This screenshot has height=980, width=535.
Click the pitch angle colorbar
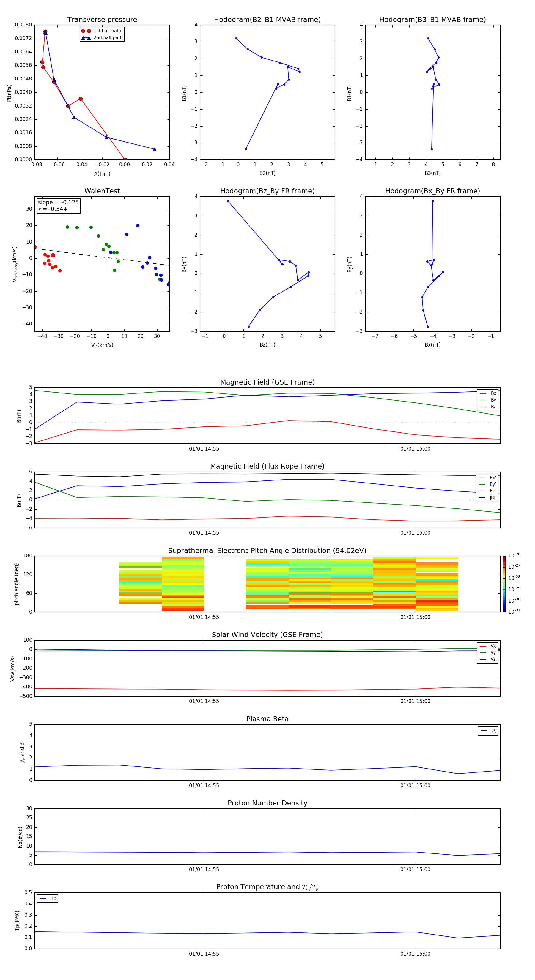(504, 584)
